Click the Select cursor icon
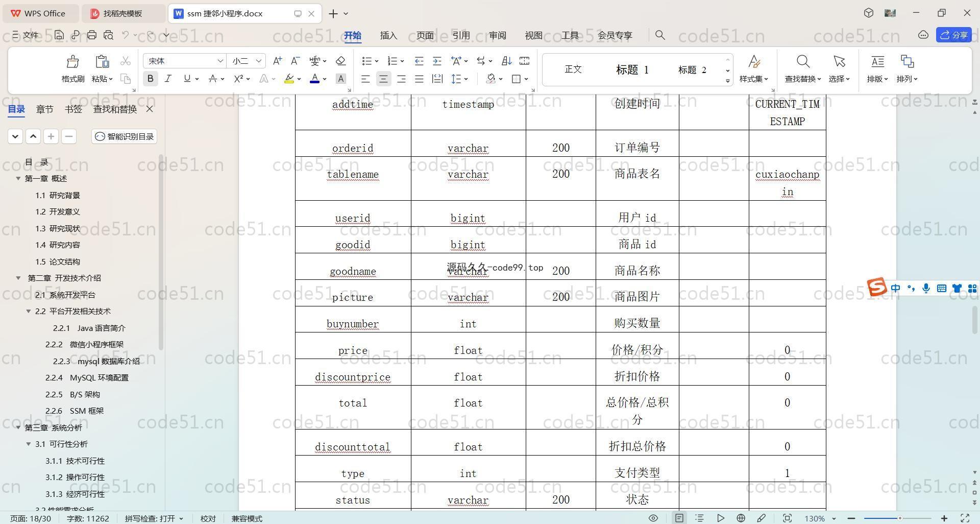The image size is (980, 524). tap(839, 62)
